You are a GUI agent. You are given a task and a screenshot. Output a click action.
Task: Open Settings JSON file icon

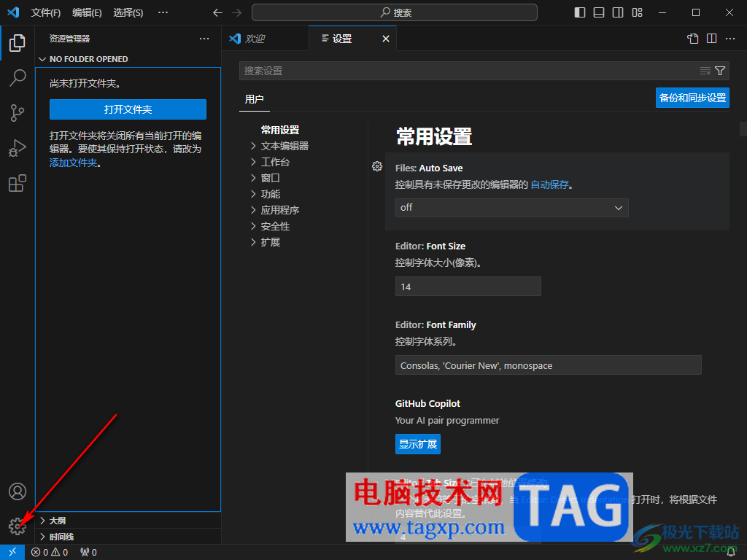click(693, 39)
